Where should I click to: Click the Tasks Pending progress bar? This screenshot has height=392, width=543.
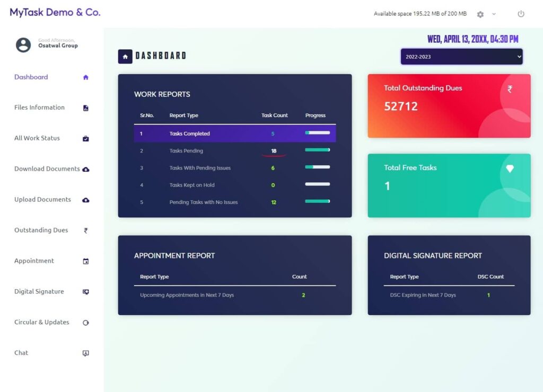pyautogui.click(x=317, y=150)
